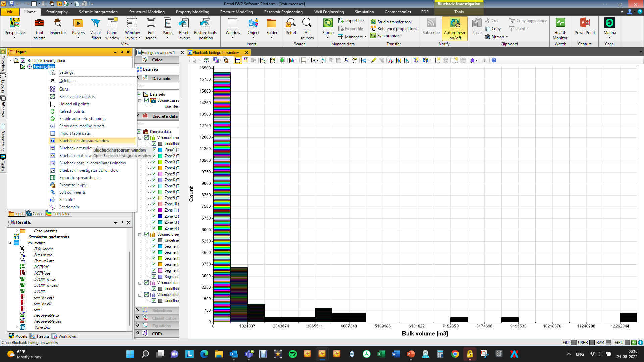This screenshot has height=362, width=644.
Task: Click the Visual filters icon
Action: pos(96,29)
